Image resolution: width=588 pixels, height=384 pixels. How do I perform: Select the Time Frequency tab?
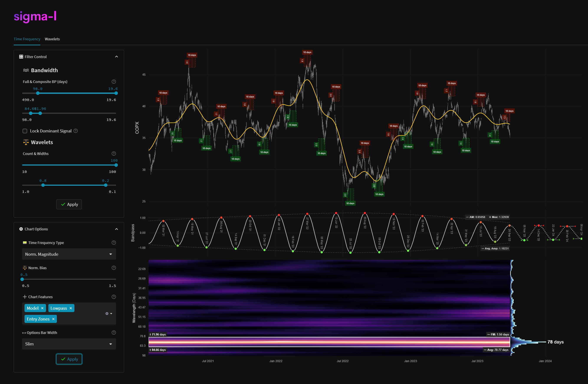click(x=27, y=39)
